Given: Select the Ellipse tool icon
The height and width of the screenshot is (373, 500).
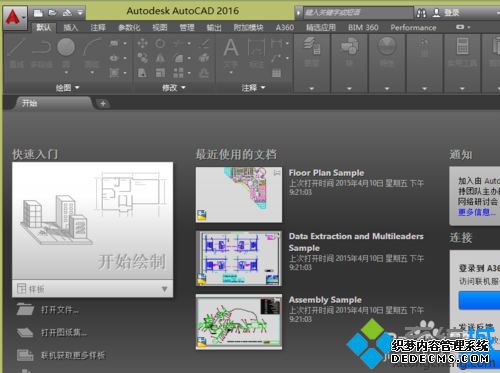Looking at the screenshot, I should pyautogui.click(x=114, y=58).
